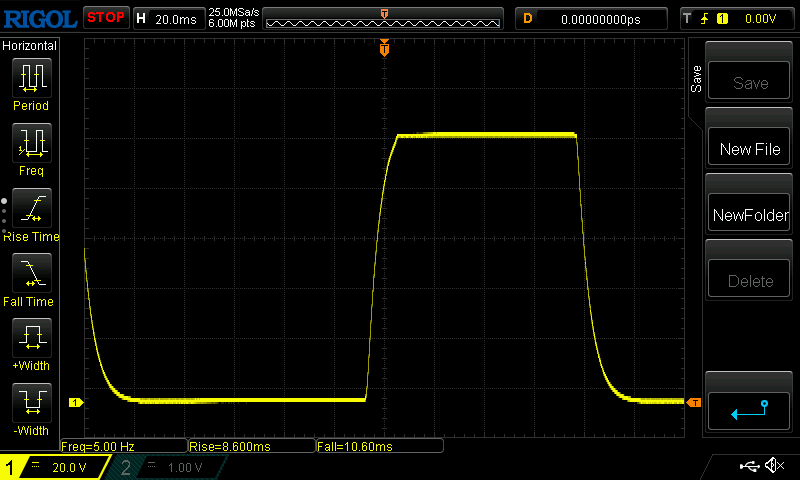Click the RIGOL logo
The width and height of the screenshot is (800, 480).
40,19
